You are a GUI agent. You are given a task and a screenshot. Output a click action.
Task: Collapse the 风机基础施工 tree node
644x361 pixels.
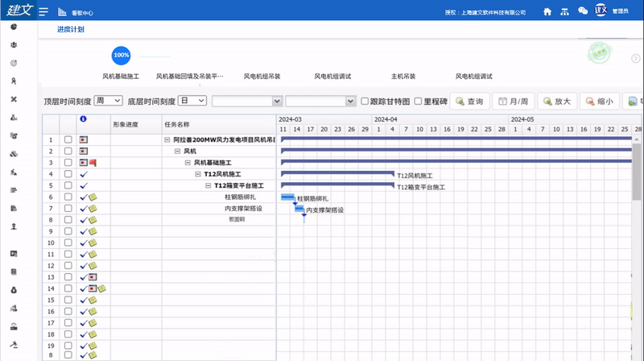click(188, 163)
